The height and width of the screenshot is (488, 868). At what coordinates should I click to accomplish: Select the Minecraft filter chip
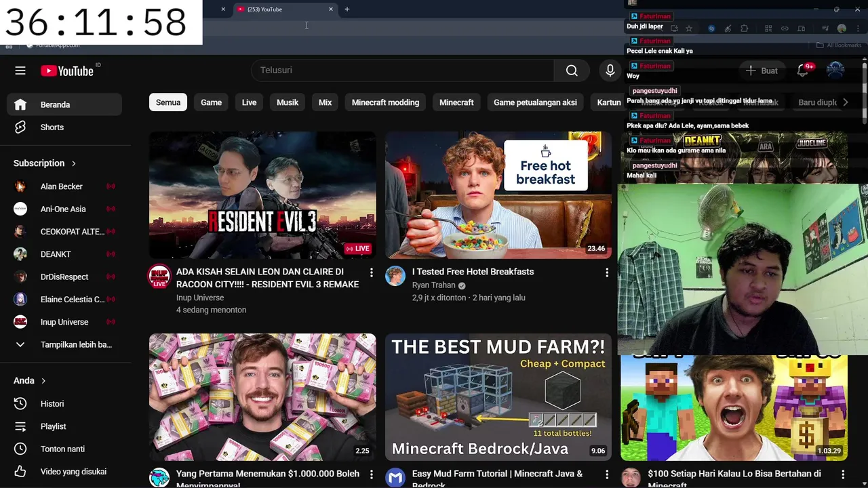(x=456, y=102)
